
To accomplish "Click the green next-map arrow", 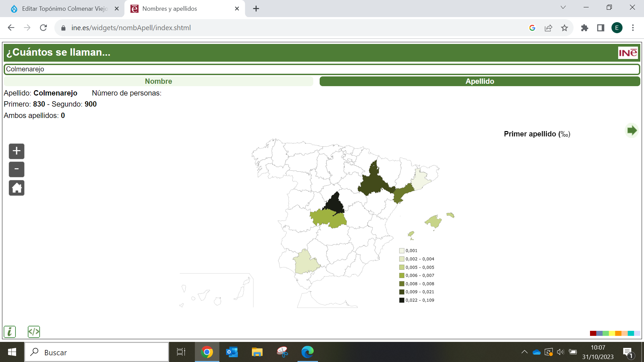I will 632,130.
